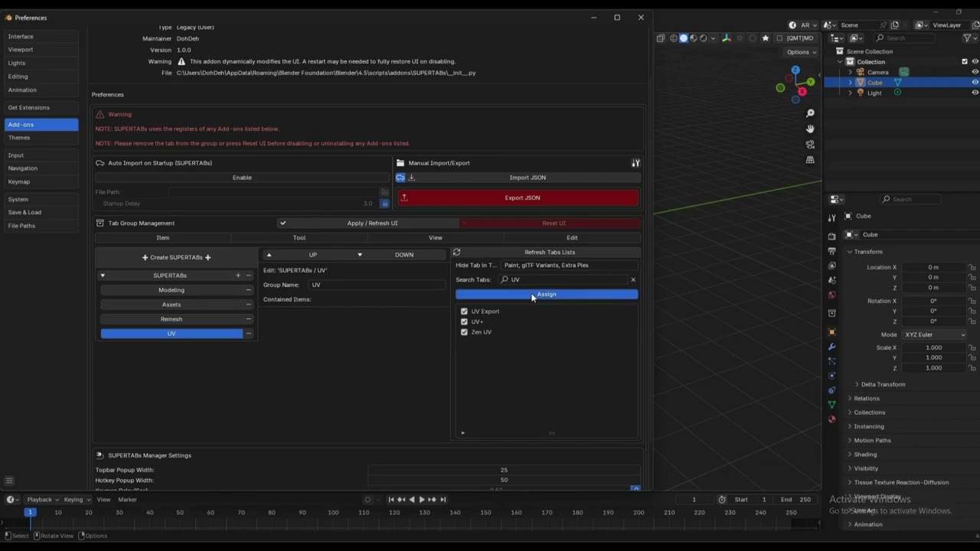Open the Keymap preferences section

41,182
